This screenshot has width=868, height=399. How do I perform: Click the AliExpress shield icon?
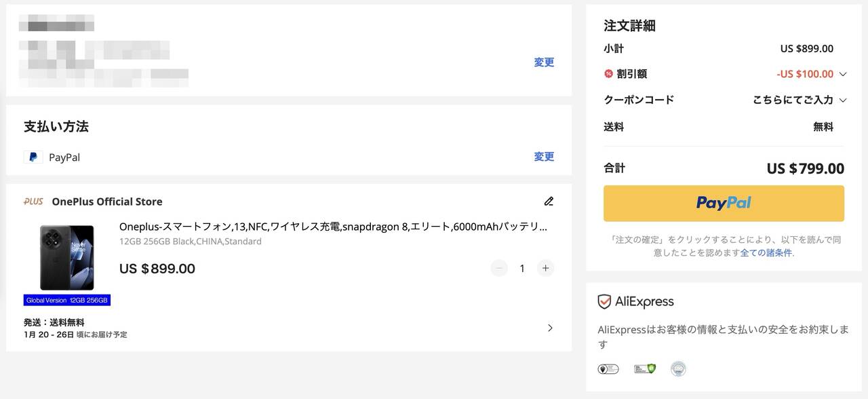click(604, 302)
